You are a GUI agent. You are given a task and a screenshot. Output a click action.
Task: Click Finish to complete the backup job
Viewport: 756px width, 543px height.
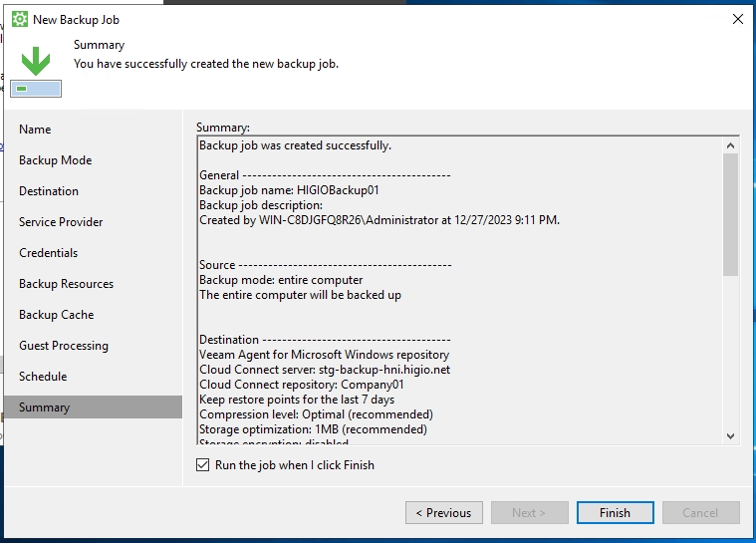pos(615,513)
